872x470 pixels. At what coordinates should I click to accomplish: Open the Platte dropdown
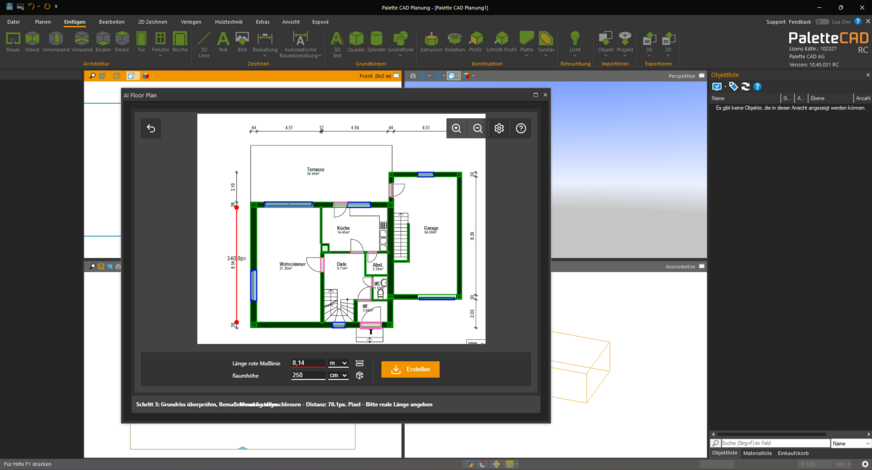pos(526,56)
